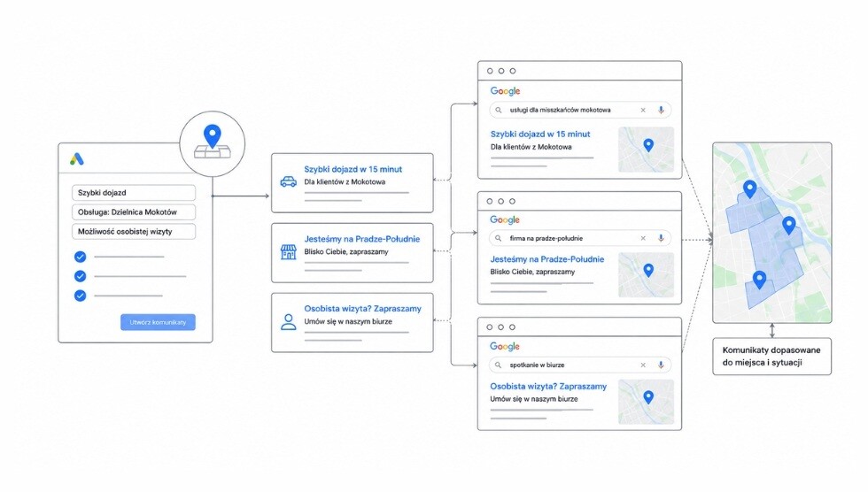
Task: Select the storefront icon on Pradze-Południe card
Action: pyautogui.click(x=289, y=252)
